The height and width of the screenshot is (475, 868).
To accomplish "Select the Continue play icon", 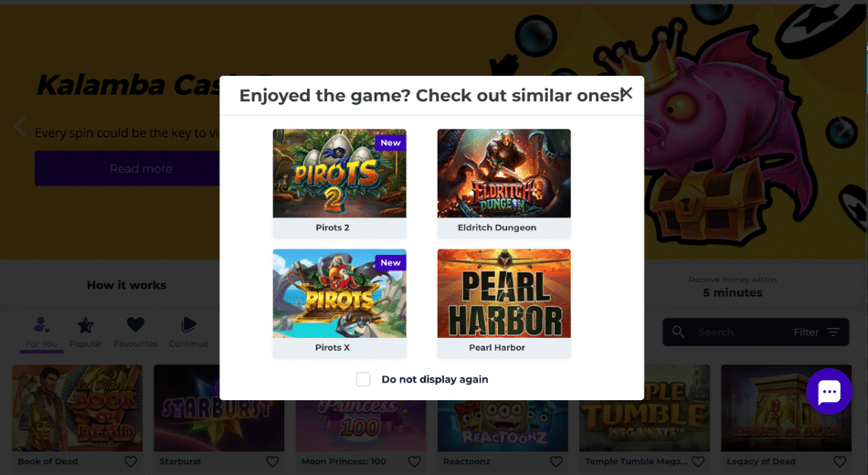I will pyautogui.click(x=189, y=324).
